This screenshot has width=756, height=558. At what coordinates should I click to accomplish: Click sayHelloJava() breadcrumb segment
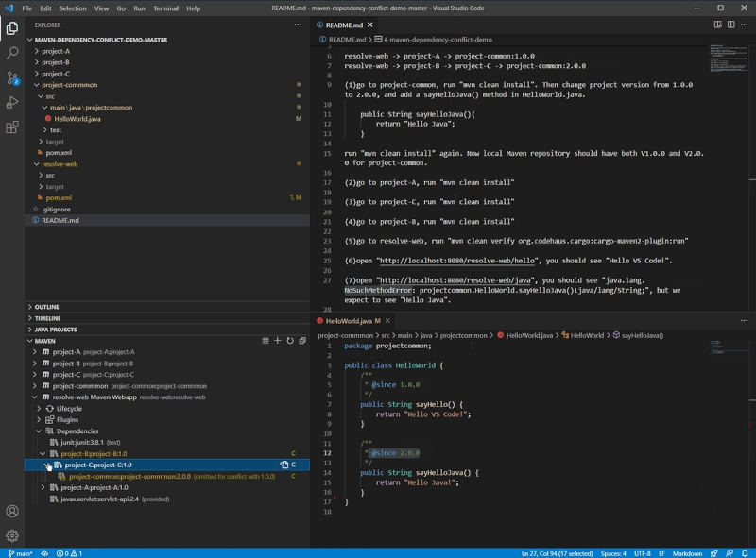(638, 335)
